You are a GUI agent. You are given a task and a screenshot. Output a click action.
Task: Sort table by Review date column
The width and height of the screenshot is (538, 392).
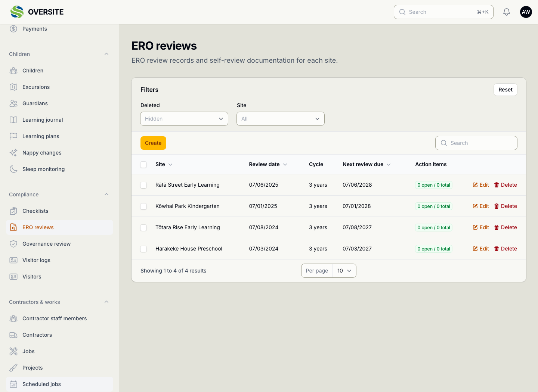pyautogui.click(x=268, y=164)
